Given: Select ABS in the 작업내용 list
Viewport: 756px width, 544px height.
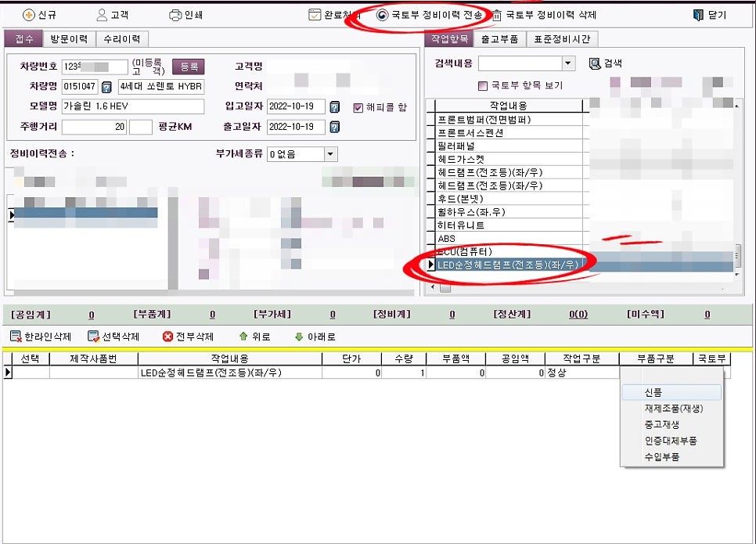Looking at the screenshot, I should (446, 239).
